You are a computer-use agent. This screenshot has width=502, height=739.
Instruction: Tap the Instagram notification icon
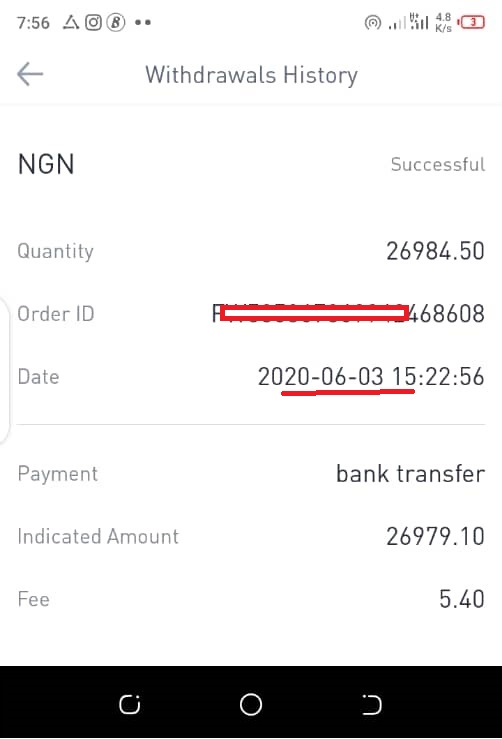93,22
